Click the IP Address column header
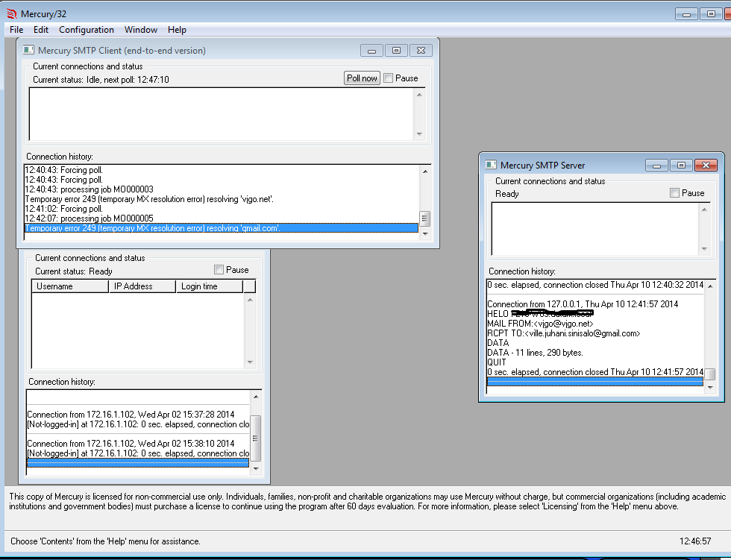This screenshot has width=731, height=560. coord(142,286)
